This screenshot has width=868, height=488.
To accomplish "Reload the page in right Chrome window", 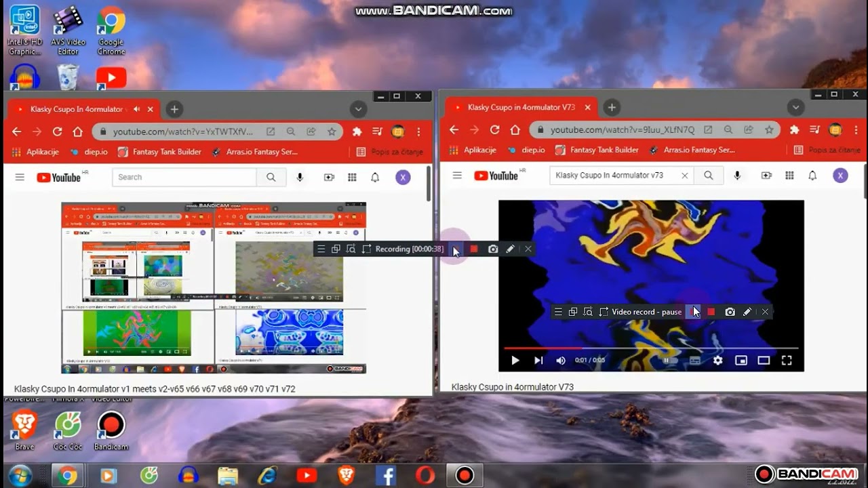I will (495, 129).
